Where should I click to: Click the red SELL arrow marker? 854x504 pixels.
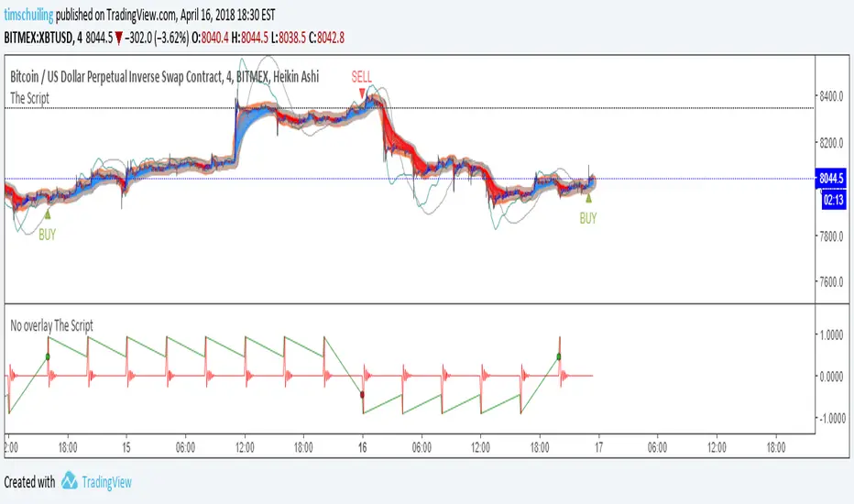(x=362, y=93)
